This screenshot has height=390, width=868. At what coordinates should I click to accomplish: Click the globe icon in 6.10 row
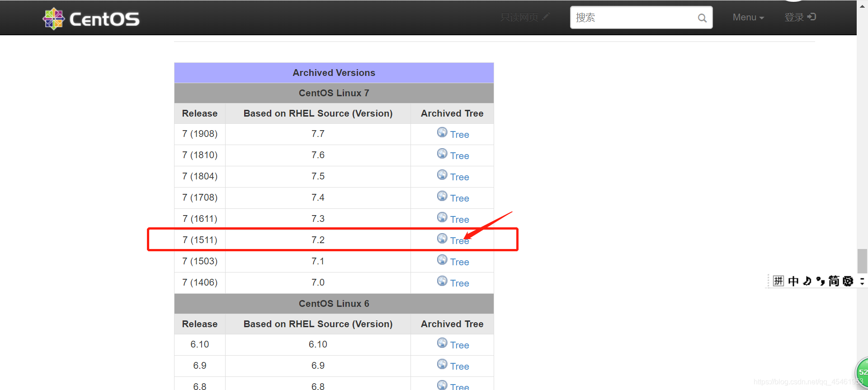[442, 343]
